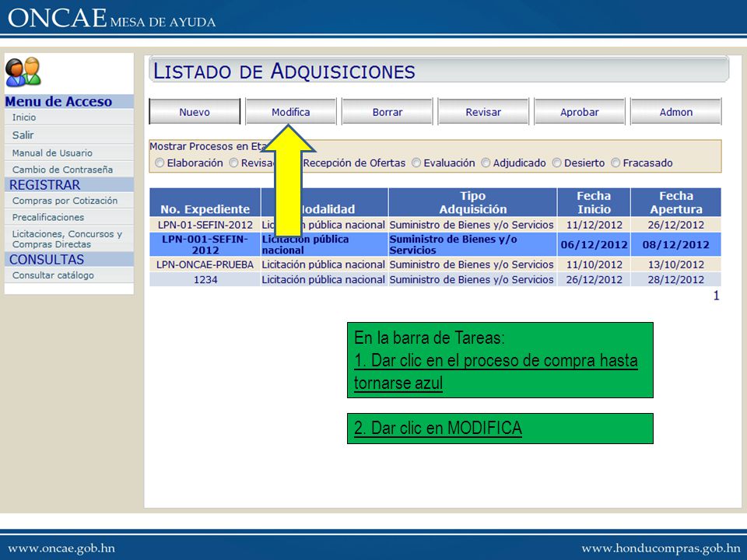The image size is (747, 560).
Task: Select row with expediente 1234
Action: pos(435,279)
